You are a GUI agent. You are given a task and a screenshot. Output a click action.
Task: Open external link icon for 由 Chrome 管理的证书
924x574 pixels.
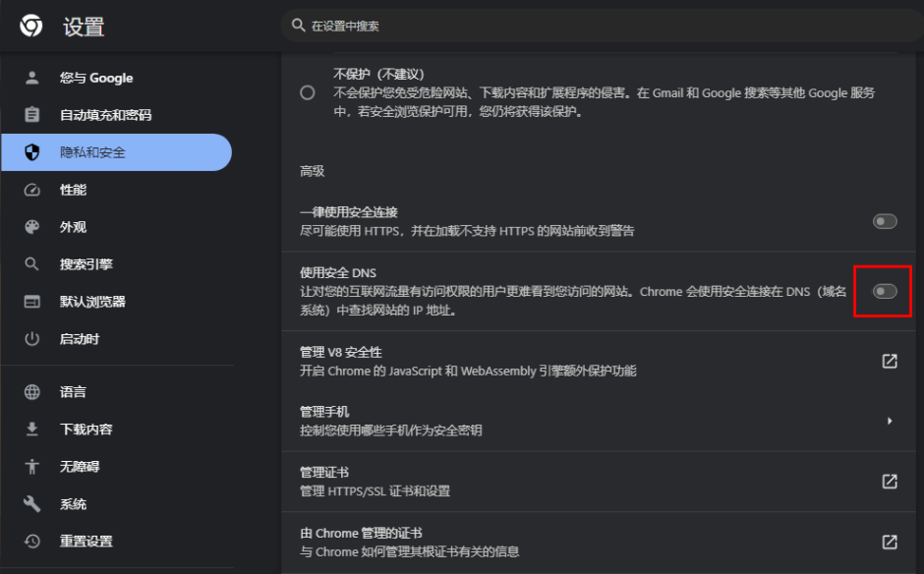890,543
